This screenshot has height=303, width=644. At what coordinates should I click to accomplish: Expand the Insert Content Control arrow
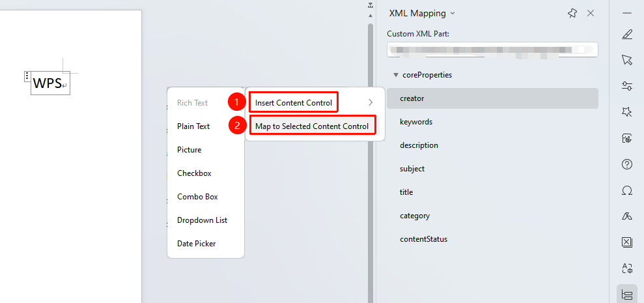pyautogui.click(x=371, y=102)
